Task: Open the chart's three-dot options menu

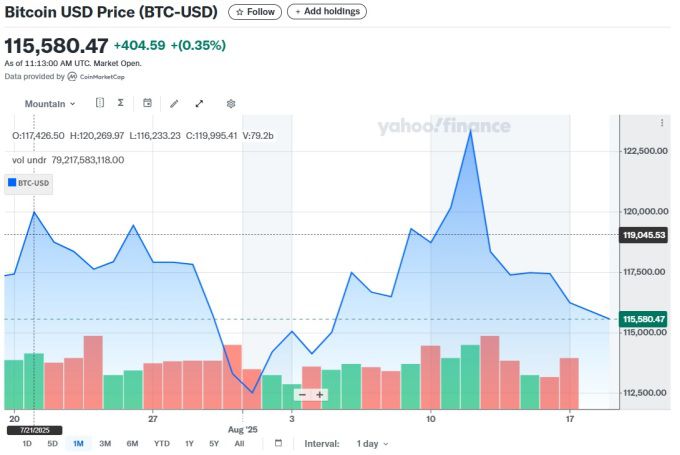Action: click(x=662, y=123)
